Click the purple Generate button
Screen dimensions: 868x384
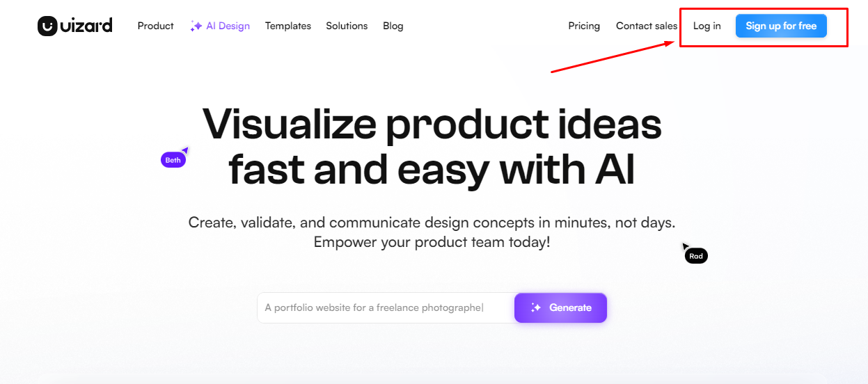point(560,307)
